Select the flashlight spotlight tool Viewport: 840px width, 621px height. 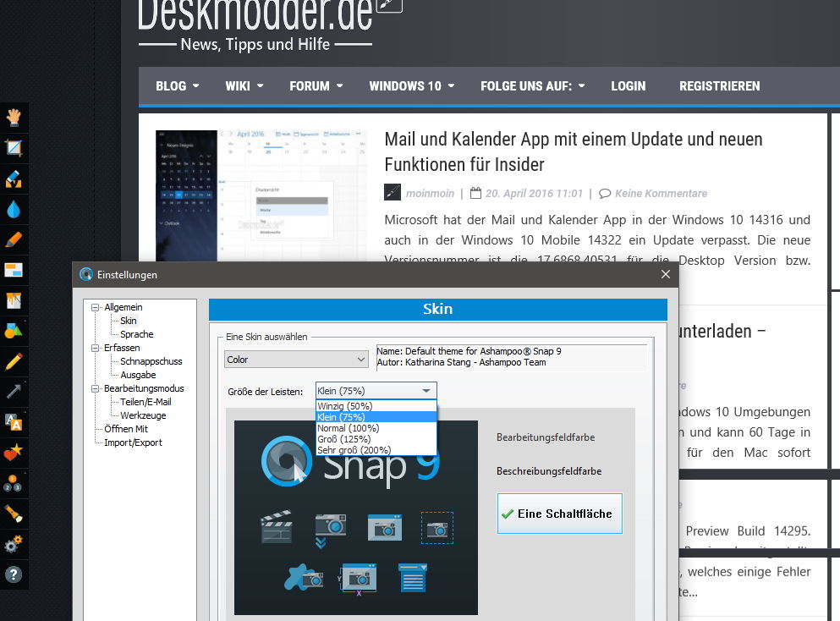click(14, 514)
